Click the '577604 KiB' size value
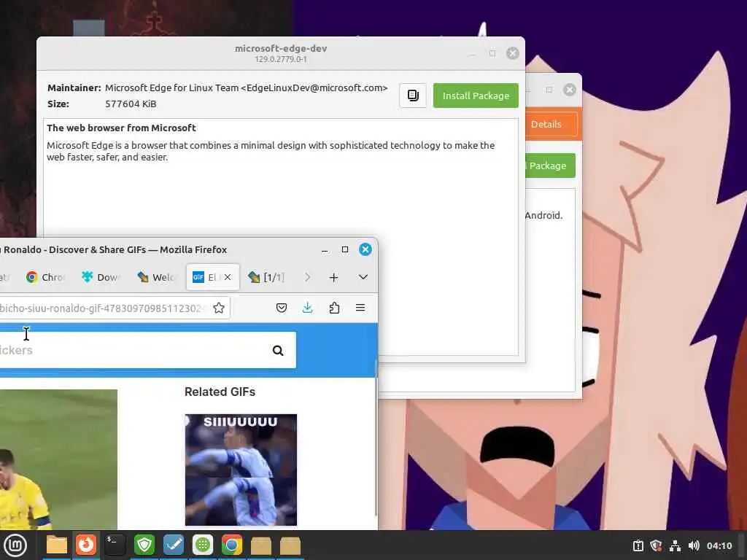747x560 pixels. tap(131, 104)
